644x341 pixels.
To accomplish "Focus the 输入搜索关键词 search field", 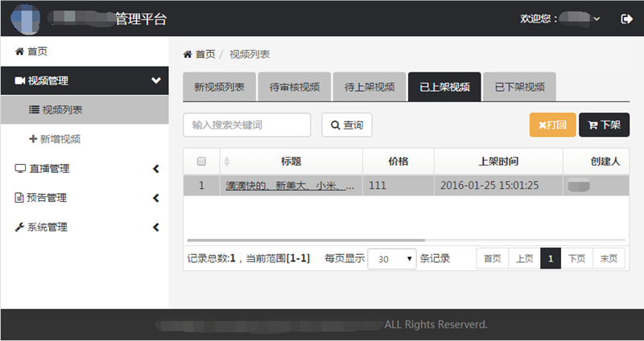I will coord(247,125).
